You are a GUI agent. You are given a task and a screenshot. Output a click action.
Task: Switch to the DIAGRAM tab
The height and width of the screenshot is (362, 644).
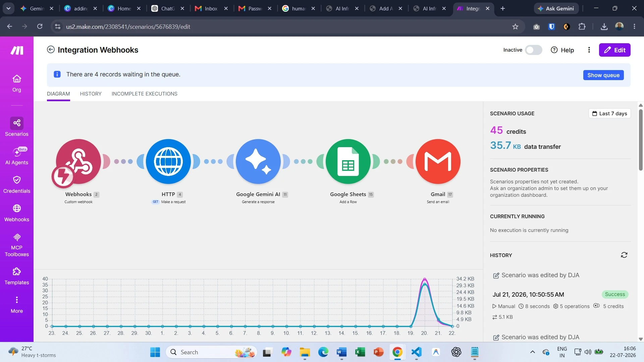(58, 94)
